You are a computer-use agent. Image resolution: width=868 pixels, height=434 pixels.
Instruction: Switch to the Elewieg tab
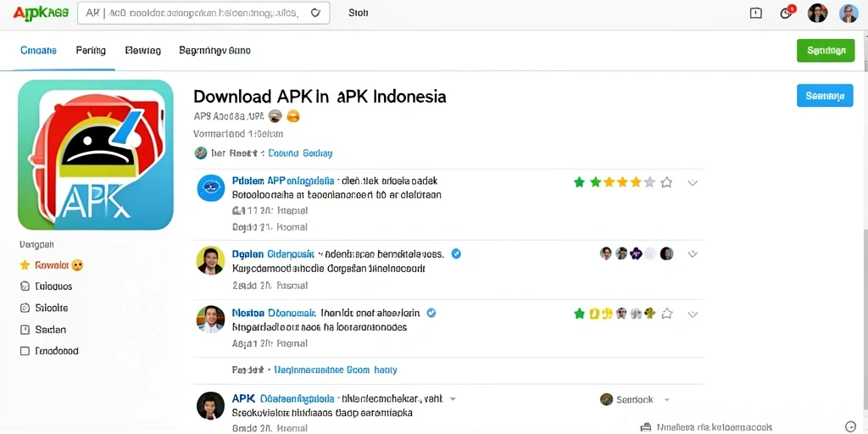coord(142,50)
